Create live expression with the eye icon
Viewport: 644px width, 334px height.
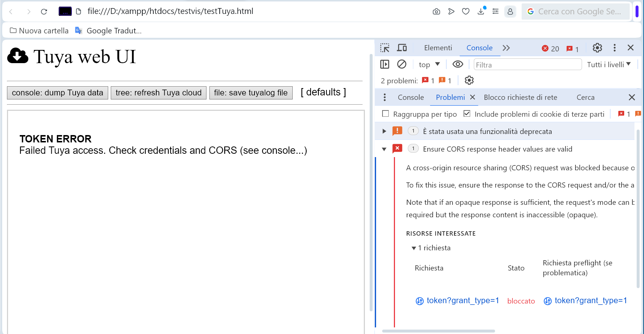tap(458, 64)
